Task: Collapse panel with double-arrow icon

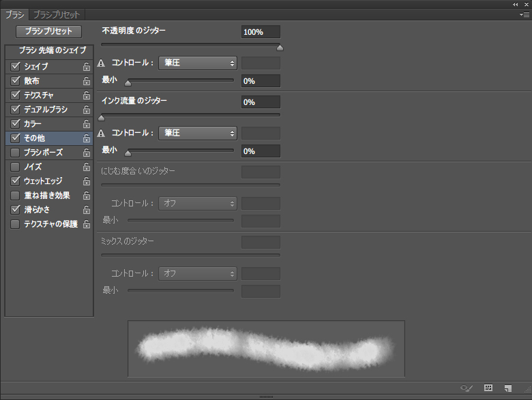Action: tap(516, 4)
